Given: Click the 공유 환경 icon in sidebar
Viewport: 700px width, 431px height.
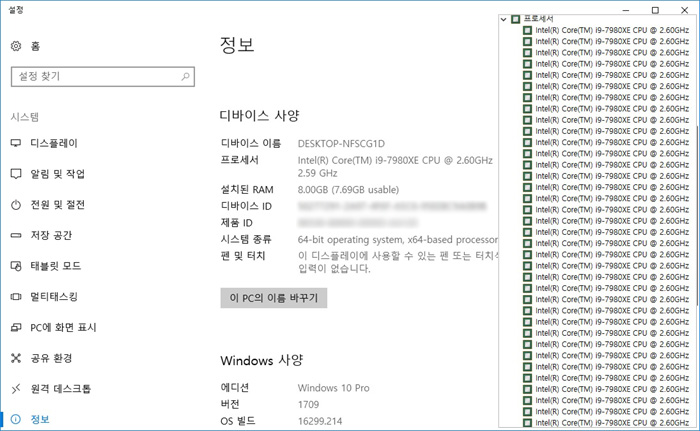Looking at the screenshot, I should pyautogui.click(x=16, y=358).
